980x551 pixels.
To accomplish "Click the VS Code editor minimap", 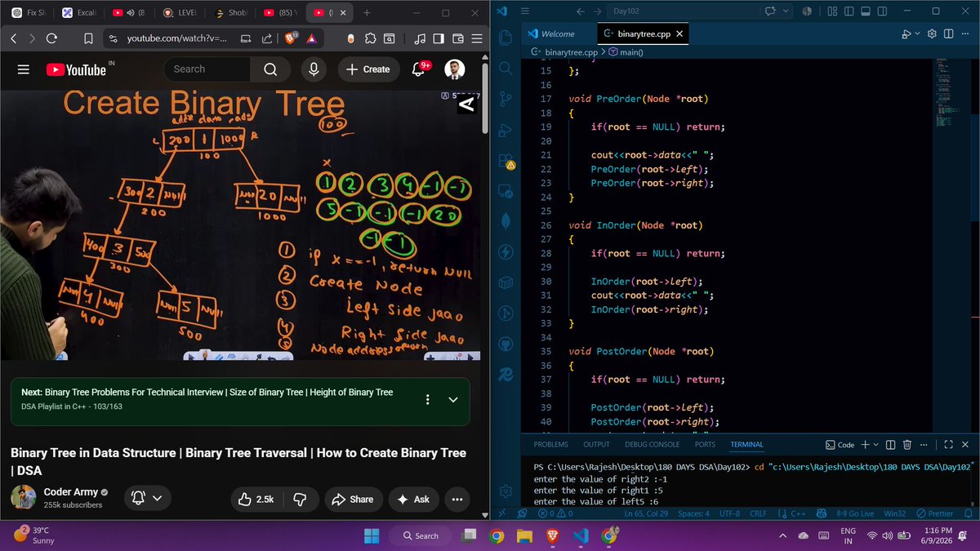I will coord(944,94).
